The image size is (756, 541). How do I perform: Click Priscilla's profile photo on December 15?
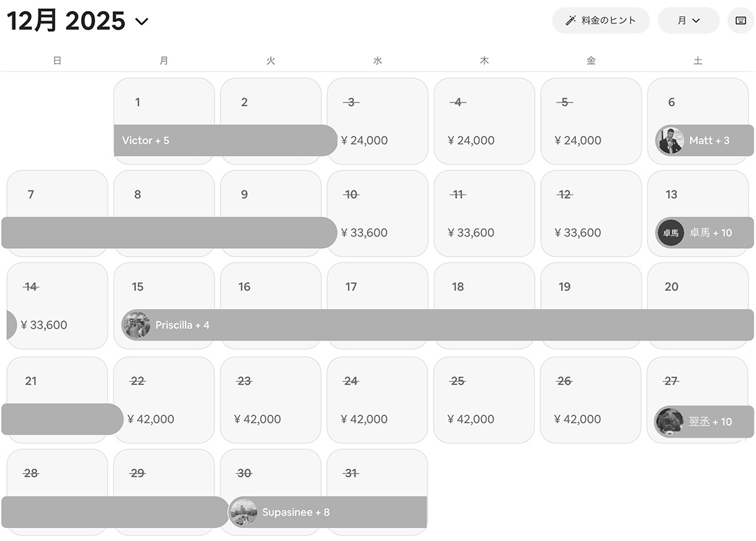136,325
